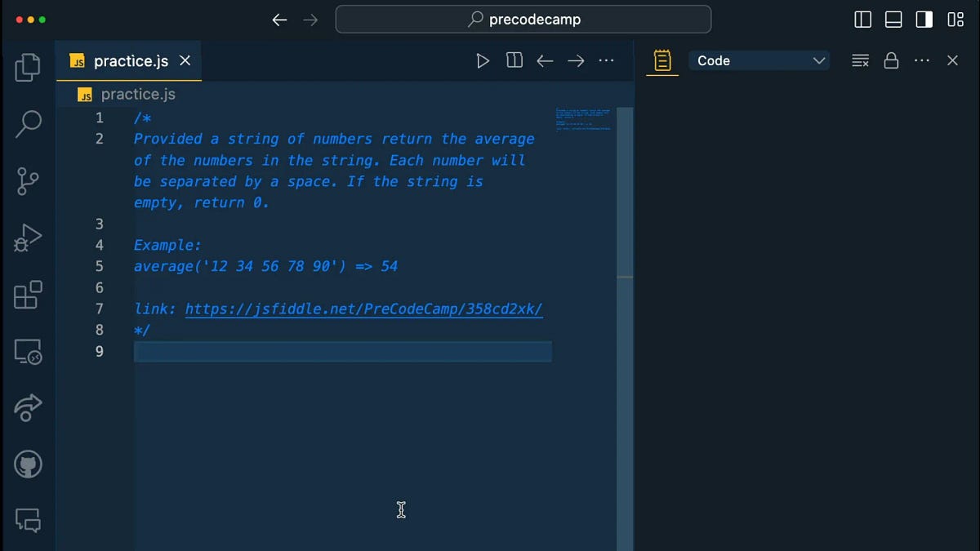Image resolution: width=980 pixels, height=551 pixels.
Task: Select the Search icon in the activity bar
Action: (27, 124)
